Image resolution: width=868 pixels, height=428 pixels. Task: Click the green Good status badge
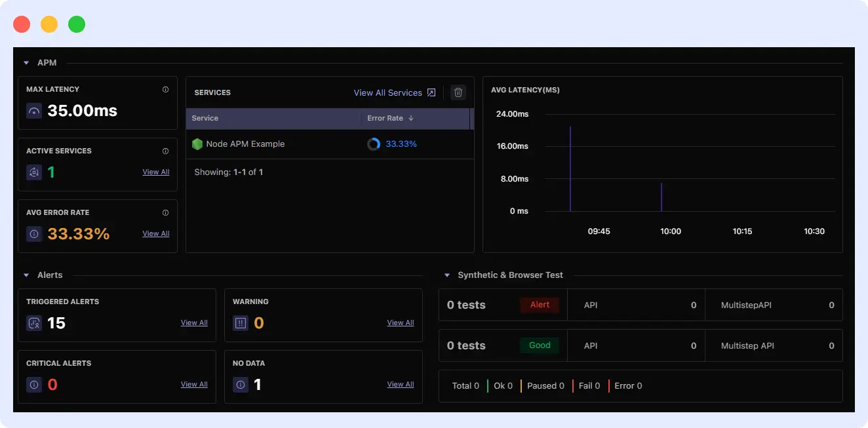pyautogui.click(x=540, y=345)
